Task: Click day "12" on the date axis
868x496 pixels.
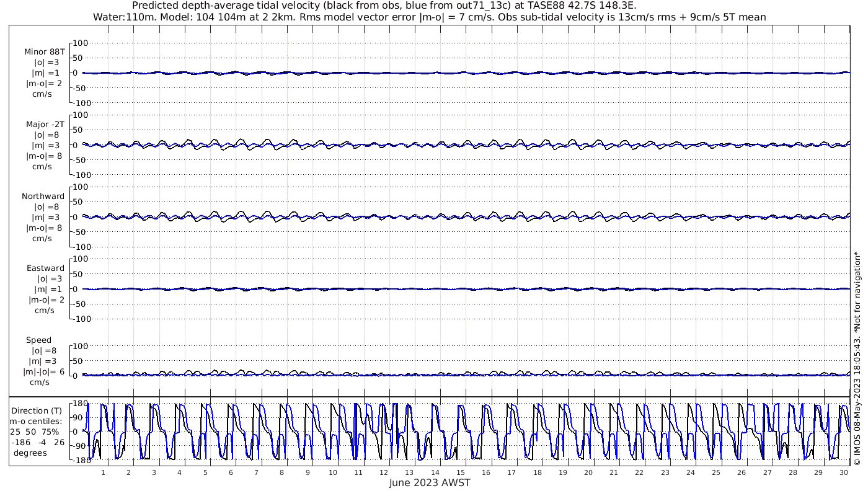Action: pyautogui.click(x=384, y=472)
